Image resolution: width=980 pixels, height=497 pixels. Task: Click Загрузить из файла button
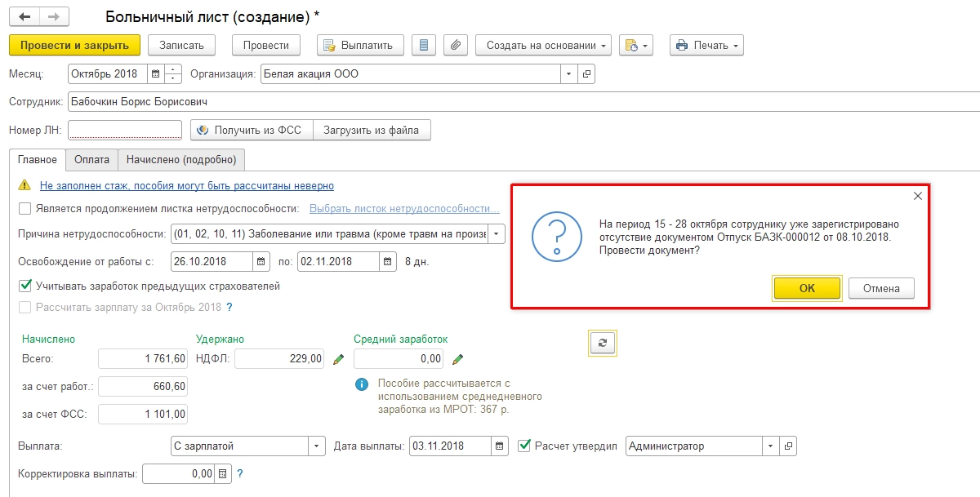pyautogui.click(x=372, y=130)
